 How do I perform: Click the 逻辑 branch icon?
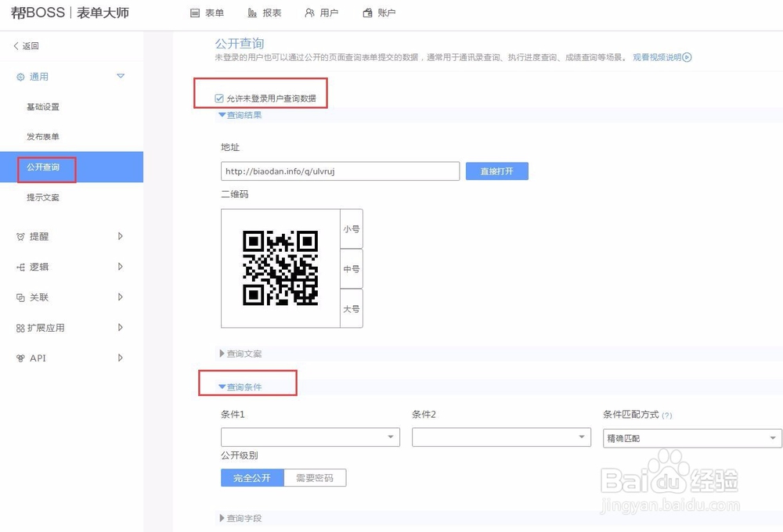point(20,267)
